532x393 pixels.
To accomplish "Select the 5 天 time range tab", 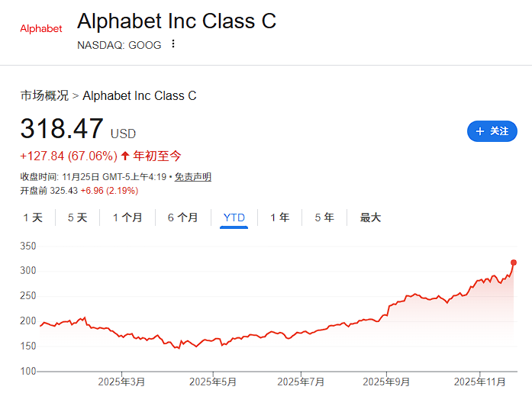I will click(77, 217).
